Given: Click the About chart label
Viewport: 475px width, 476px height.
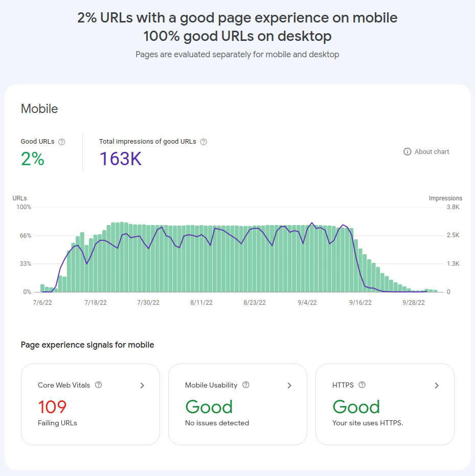Looking at the screenshot, I should tap(432, 151).
